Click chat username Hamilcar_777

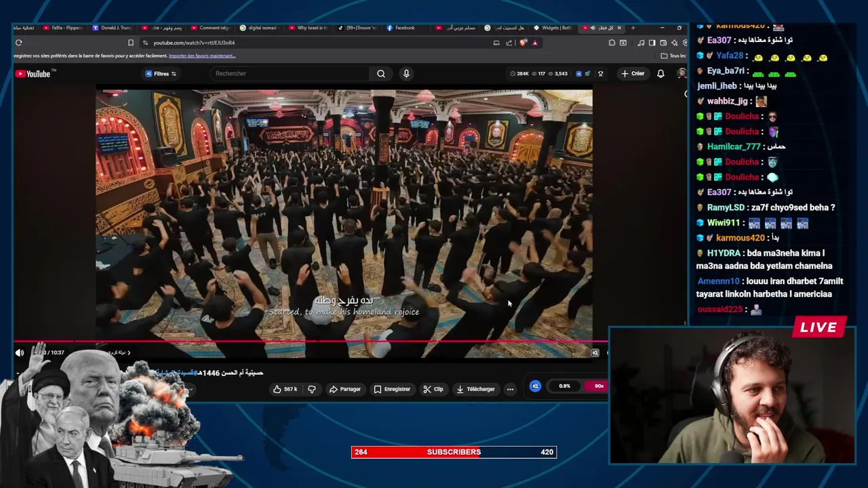pos(734,146)
